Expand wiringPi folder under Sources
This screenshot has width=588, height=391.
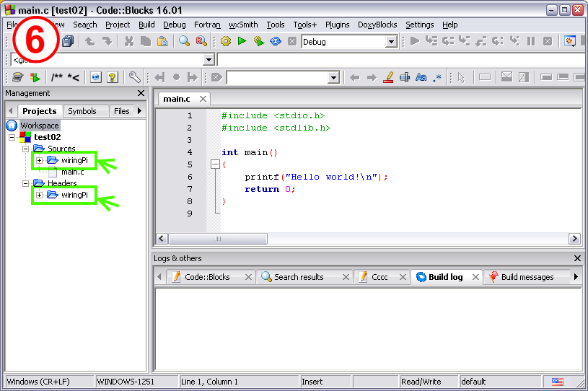point(39,160)
